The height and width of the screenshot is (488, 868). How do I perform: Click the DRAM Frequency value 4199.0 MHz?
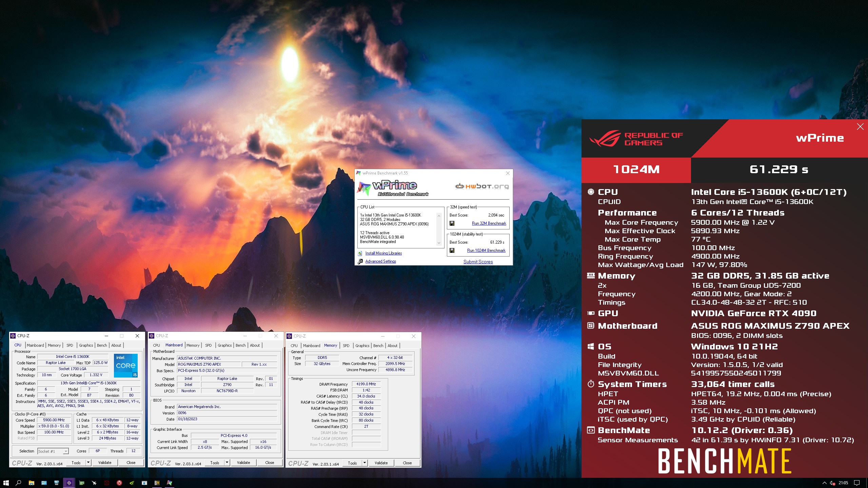[366, 384]
